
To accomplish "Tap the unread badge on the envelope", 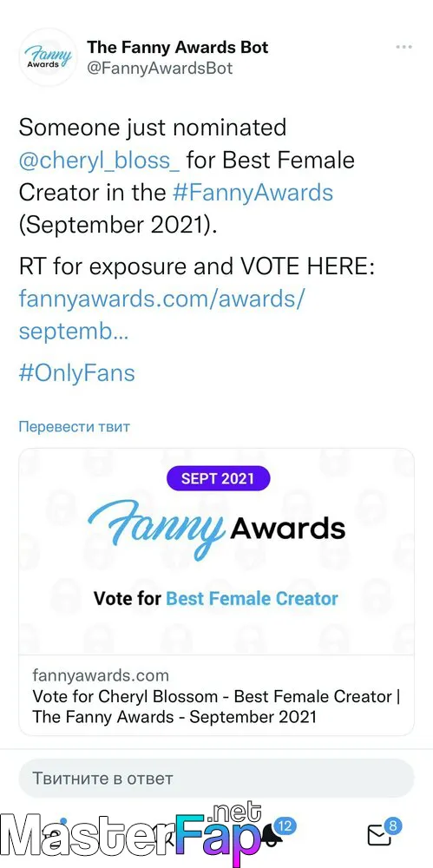I will (392, 826).
